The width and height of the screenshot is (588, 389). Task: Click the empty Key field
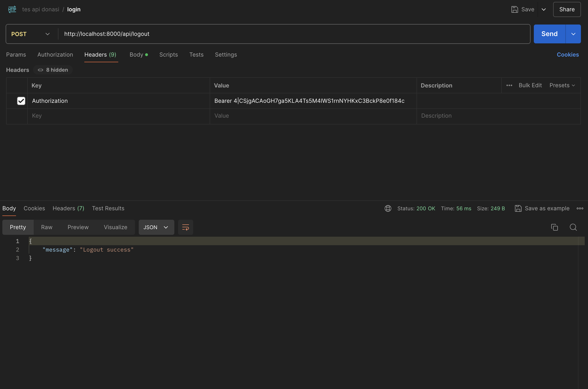tap(118, 116)
